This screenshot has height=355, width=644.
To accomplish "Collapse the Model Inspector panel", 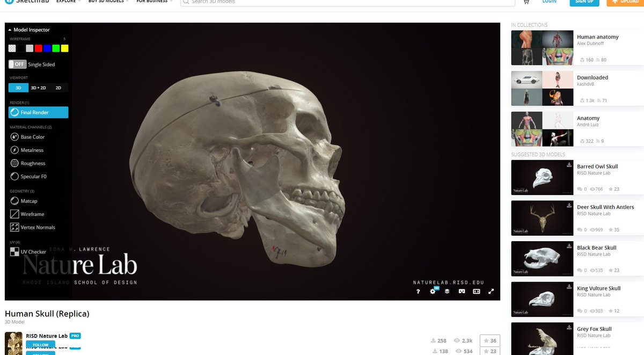I will 29,30.
